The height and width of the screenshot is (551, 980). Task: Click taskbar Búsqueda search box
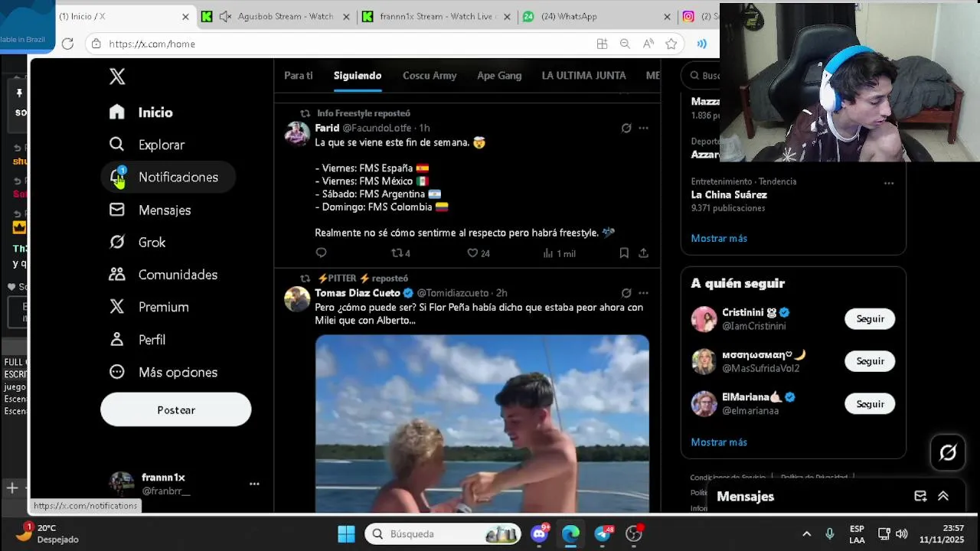point(443,533)
